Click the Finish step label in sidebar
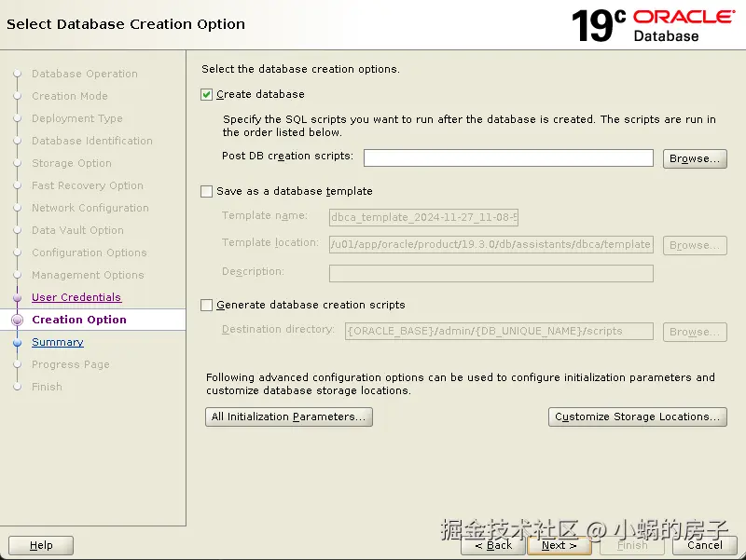The height and width of the screenshot is (560, 746). pos(47,387)
